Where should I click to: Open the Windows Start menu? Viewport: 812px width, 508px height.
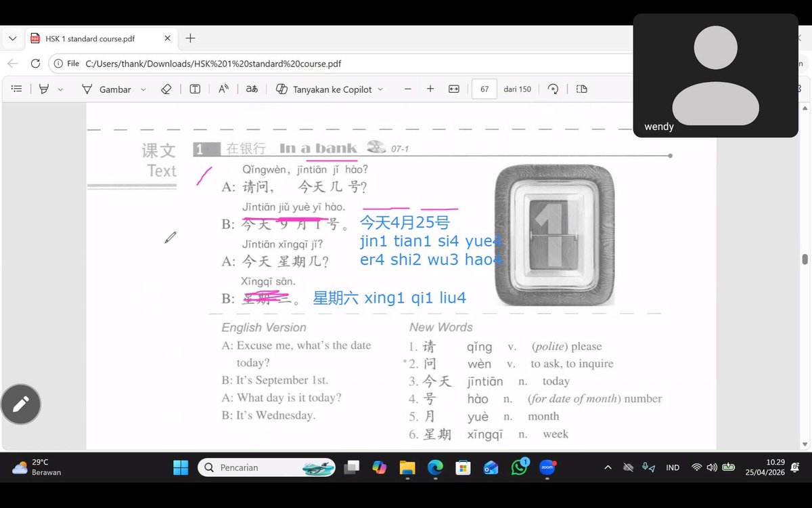tap(181, 467)
